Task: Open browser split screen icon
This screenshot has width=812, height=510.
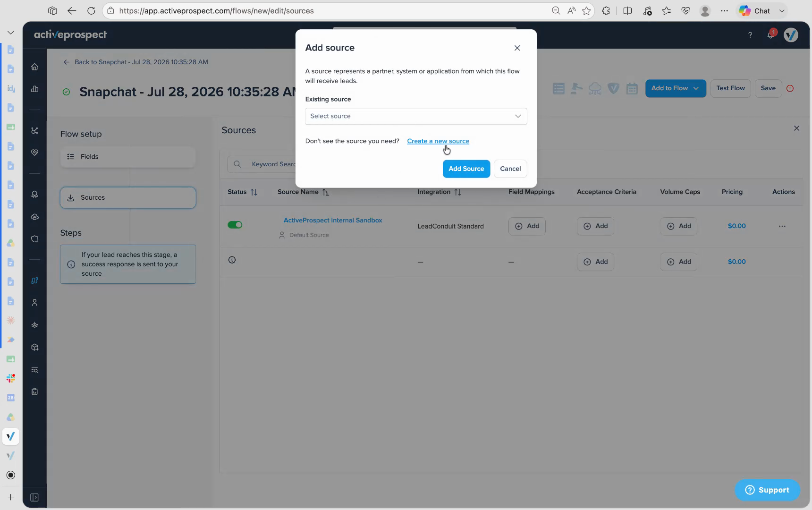Action: [627, 11]
